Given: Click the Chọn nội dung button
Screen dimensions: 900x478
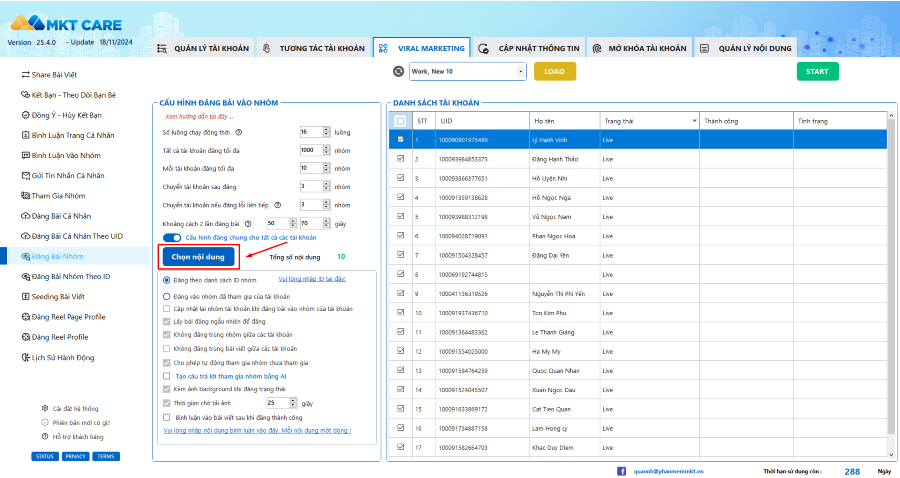Looking at the screenshot, I should 198,257.
